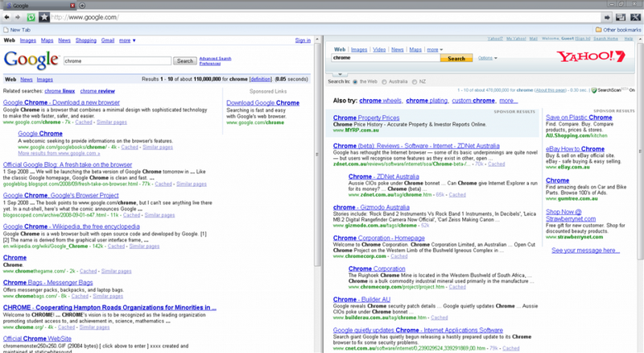The image size is (644, 353).
Task: Click the Yahoo pane vertical scrollbar
Action: 640,150
